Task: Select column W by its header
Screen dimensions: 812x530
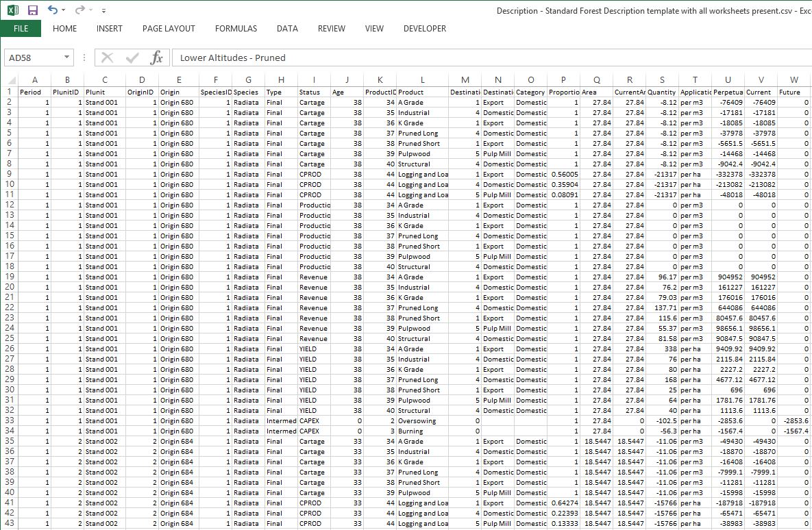Action: pos(794,79)
